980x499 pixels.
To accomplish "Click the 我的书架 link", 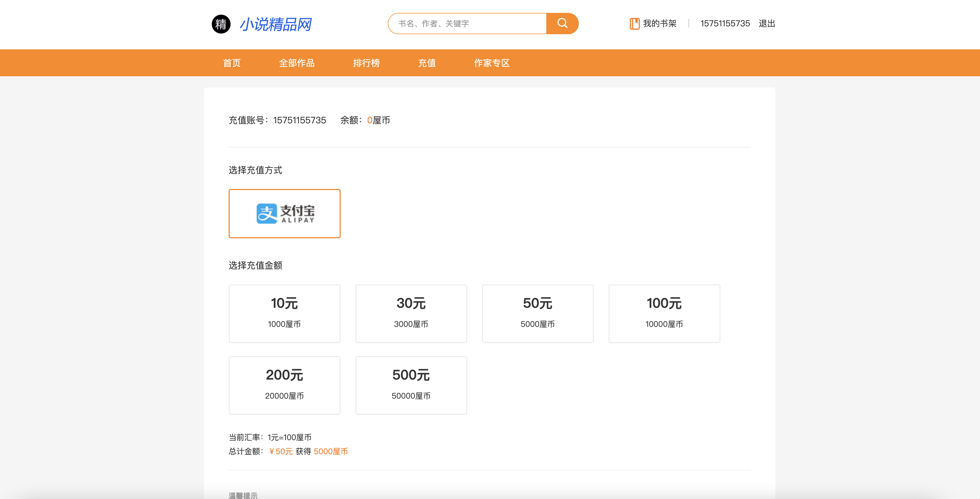I will click(x=659, y=24).
